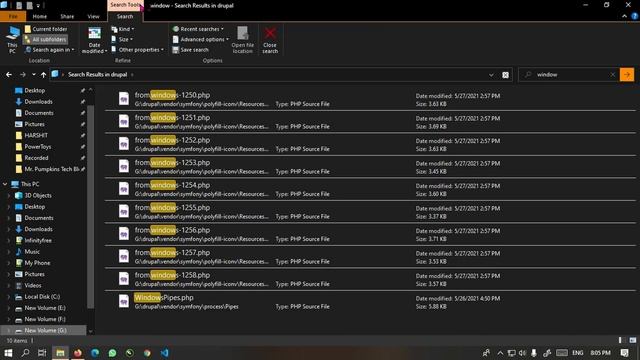
Task: Expand Local Disk (C:) node
Action: pyautogui.click(x=9, y=297)
